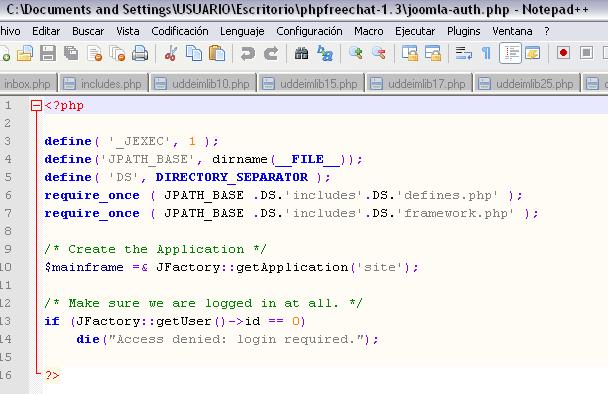Viewport: 608px width, 394px height.
Task: Cut selection with the scissors icon
Action: [171, 53]
